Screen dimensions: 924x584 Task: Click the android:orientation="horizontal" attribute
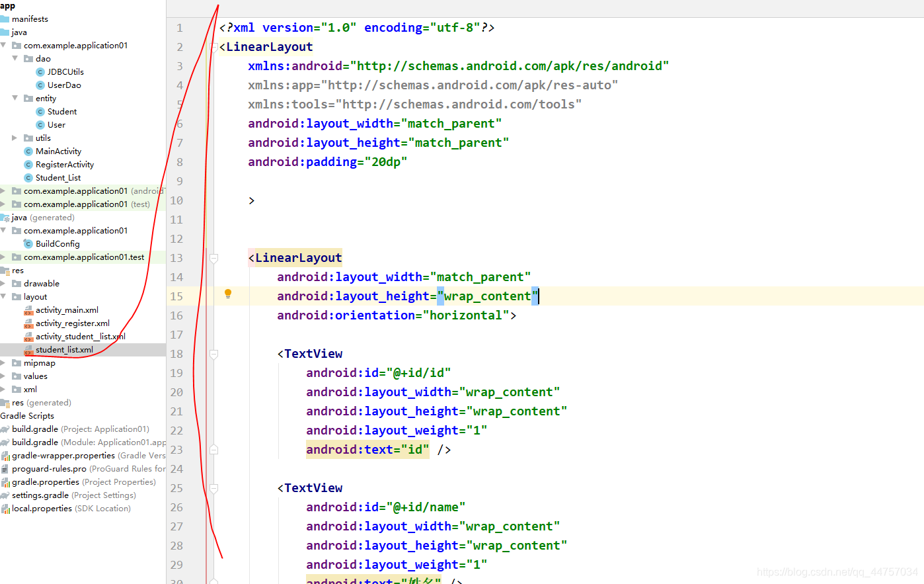[393, 315]
